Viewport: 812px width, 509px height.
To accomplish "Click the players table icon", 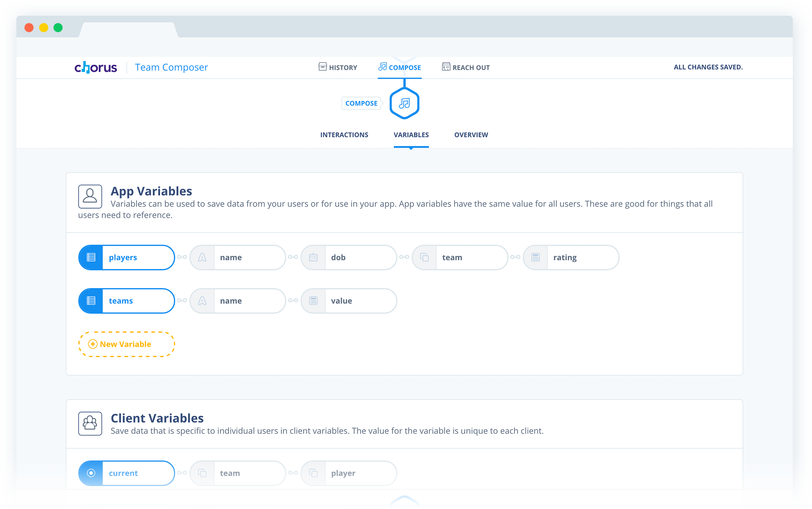I will tap(91, 257).
